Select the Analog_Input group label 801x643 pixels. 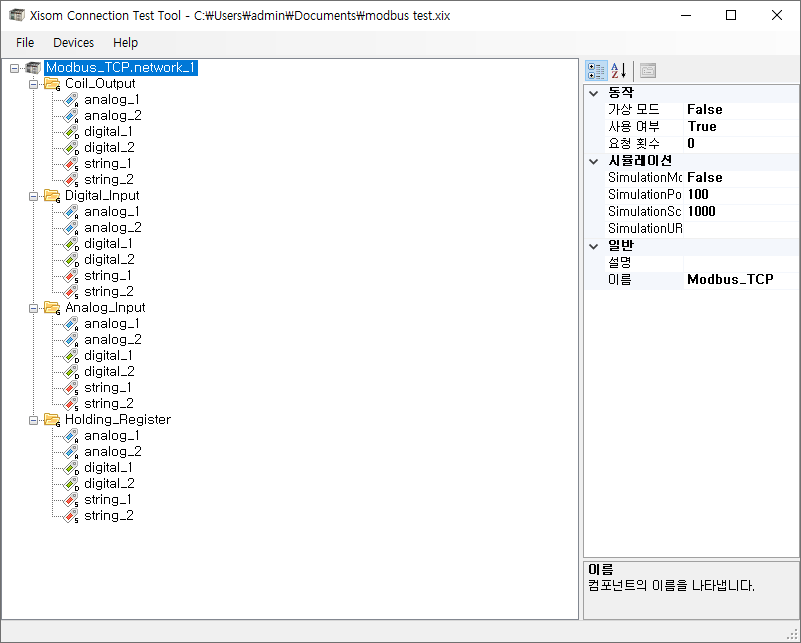(105, 307)
